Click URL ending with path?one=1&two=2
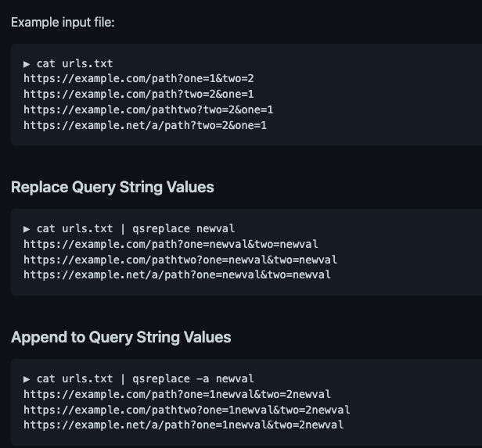Viewport: 482px width, 448px height. (138, 79)
